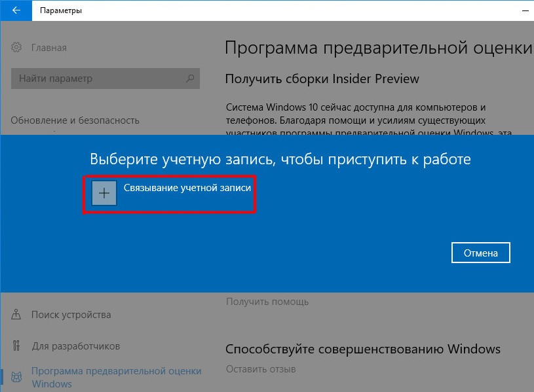The height and width of the screenshot is (392, 534).
Task: Click the Получить сборки Insider Preview heading
Action: point(322,79)
